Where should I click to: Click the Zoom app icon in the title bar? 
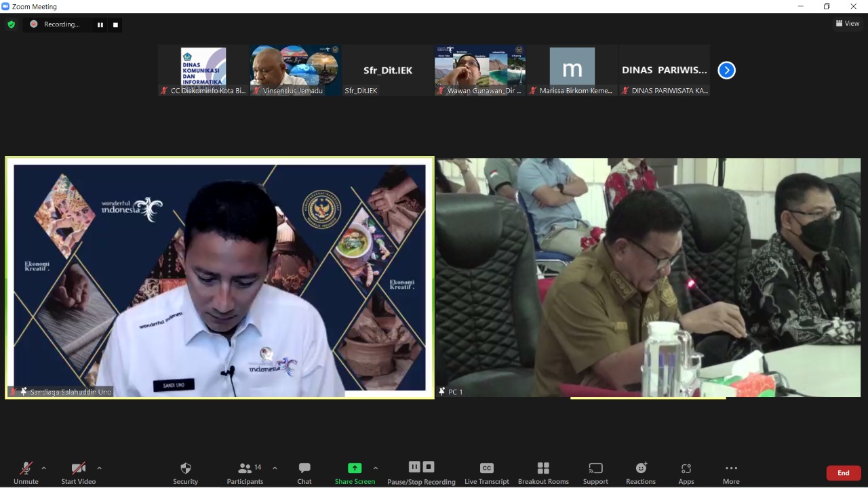tap(5, 6)
